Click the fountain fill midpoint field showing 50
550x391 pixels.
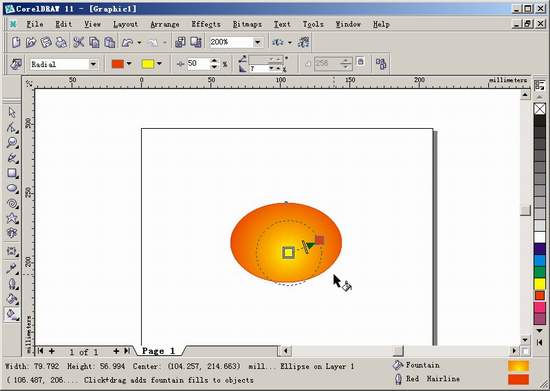pyautogui.click(x=198, y=63)
